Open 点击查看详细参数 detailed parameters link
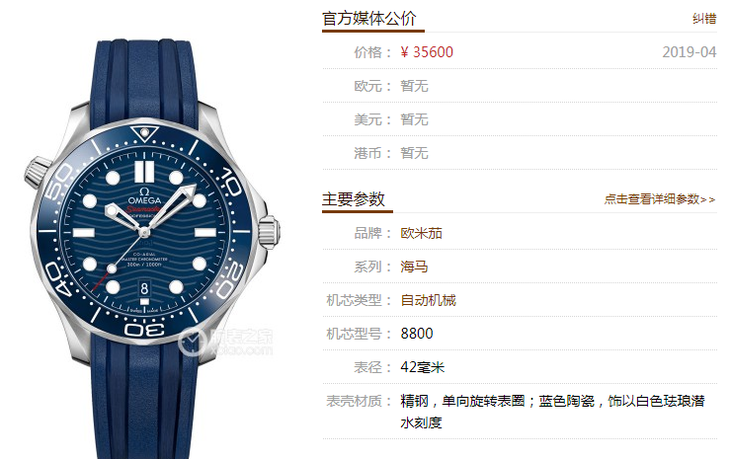 [659, 199]
